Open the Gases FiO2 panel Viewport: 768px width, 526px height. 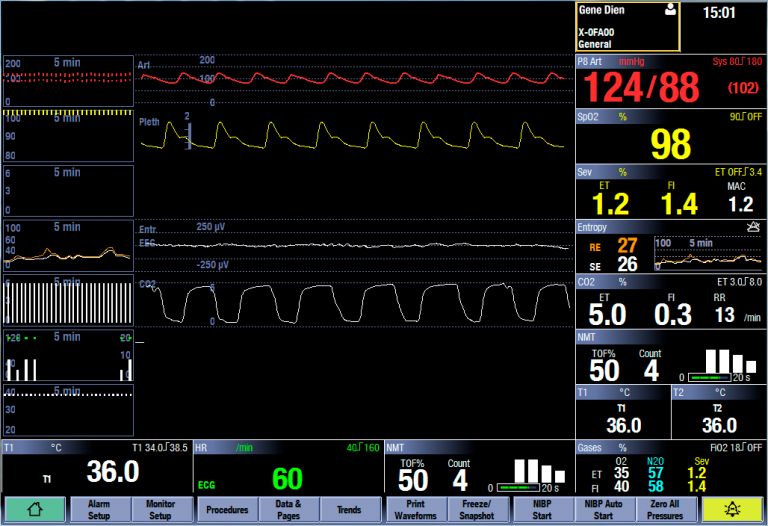[671, 467]
